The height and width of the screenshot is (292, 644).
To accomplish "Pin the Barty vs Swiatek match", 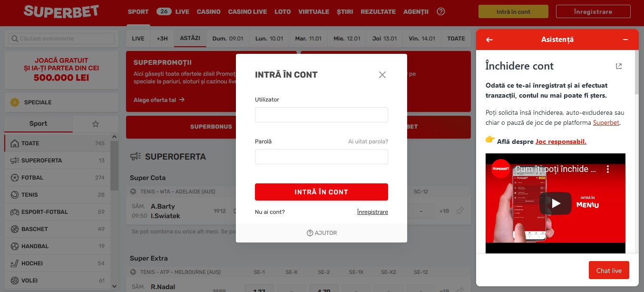I will pos(460,211).
